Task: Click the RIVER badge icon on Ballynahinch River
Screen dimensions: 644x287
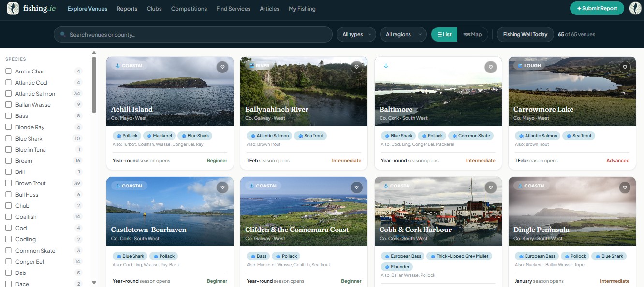Action: (x=251, y=65)
